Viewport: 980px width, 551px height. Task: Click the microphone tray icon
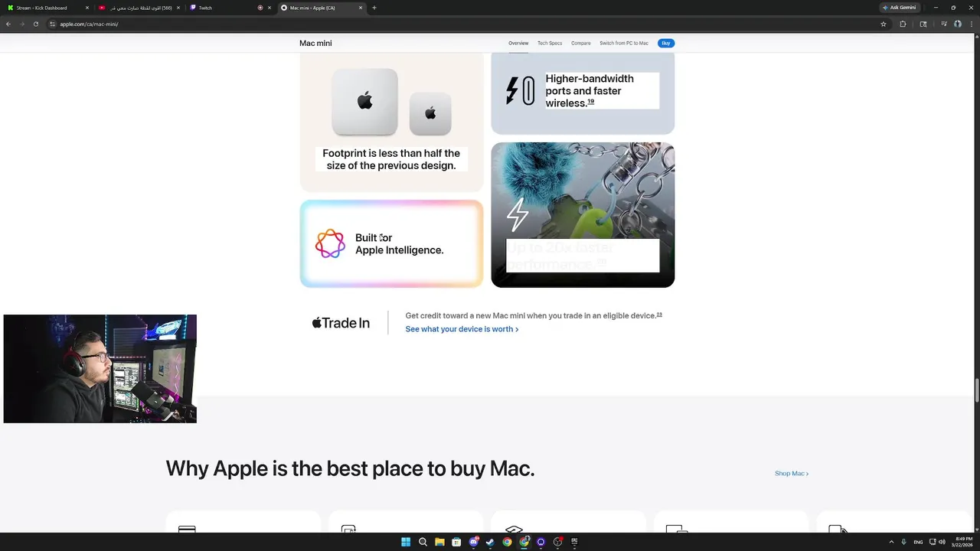tap(904, 542)
